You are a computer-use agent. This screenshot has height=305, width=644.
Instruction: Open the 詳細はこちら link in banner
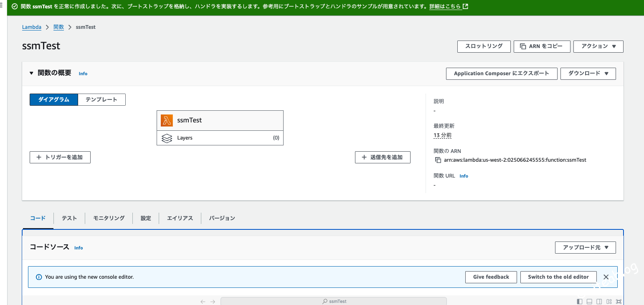coord(449,7)
